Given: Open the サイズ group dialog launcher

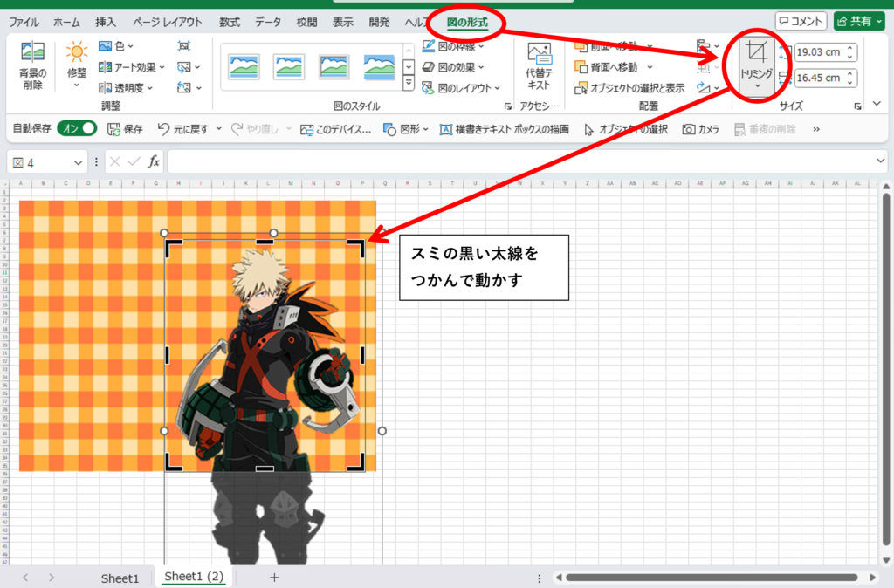Looking at the screenshot, I should click(x=857, y=106).
